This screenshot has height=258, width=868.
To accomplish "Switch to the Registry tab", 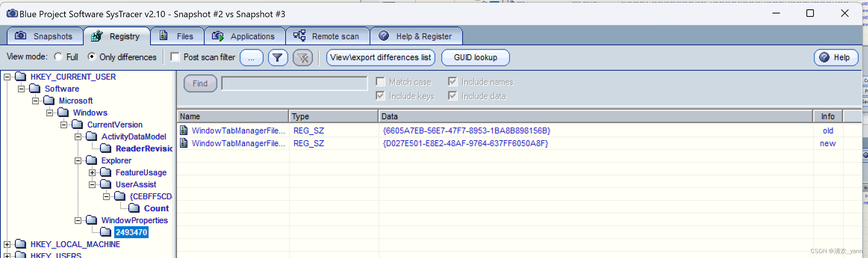I will tap(116, 36).
